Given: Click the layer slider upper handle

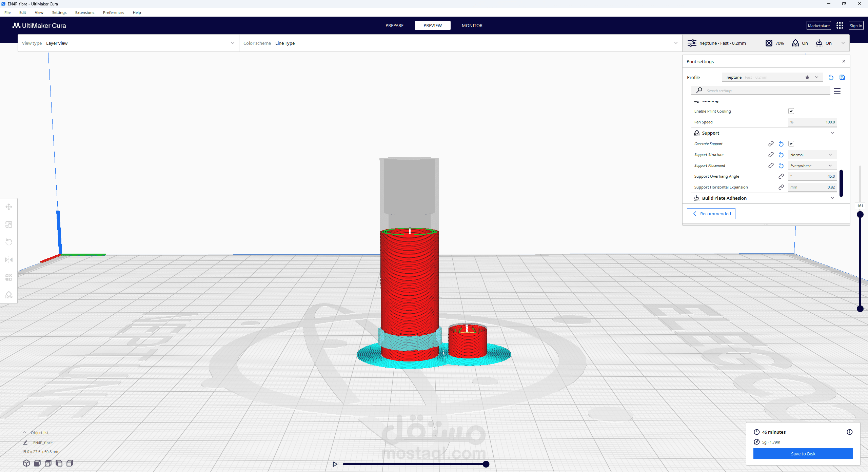Looking at the screenshot, I should [860, 215].
